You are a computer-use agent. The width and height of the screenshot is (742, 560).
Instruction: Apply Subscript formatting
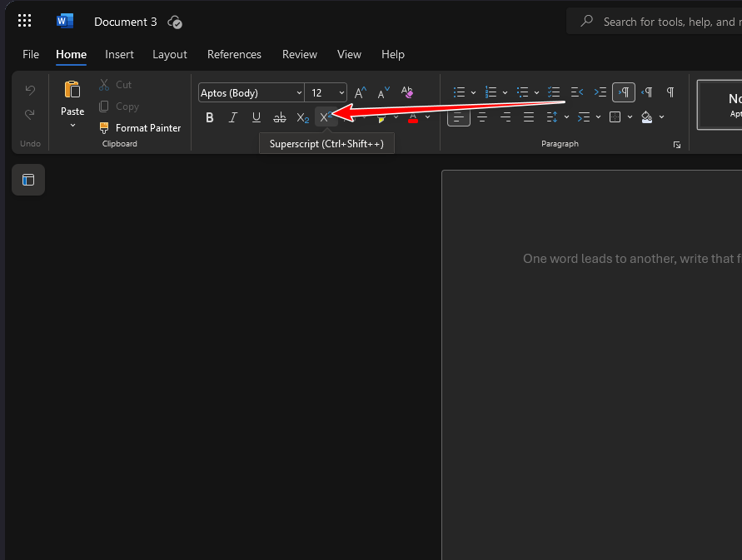point(303,117)
